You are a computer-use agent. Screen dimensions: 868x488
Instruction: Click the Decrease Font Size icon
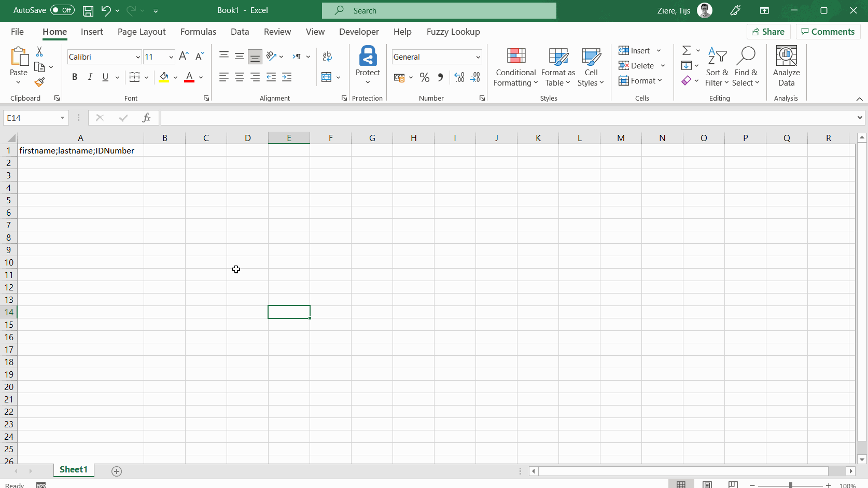pyautogui.click(x=200, y=57)
